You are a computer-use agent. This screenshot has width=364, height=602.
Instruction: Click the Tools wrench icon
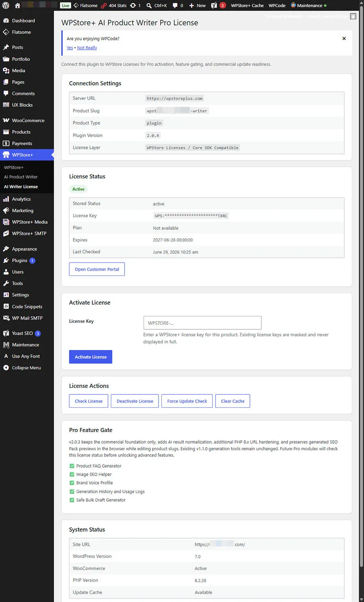click(x=6, y=283)
